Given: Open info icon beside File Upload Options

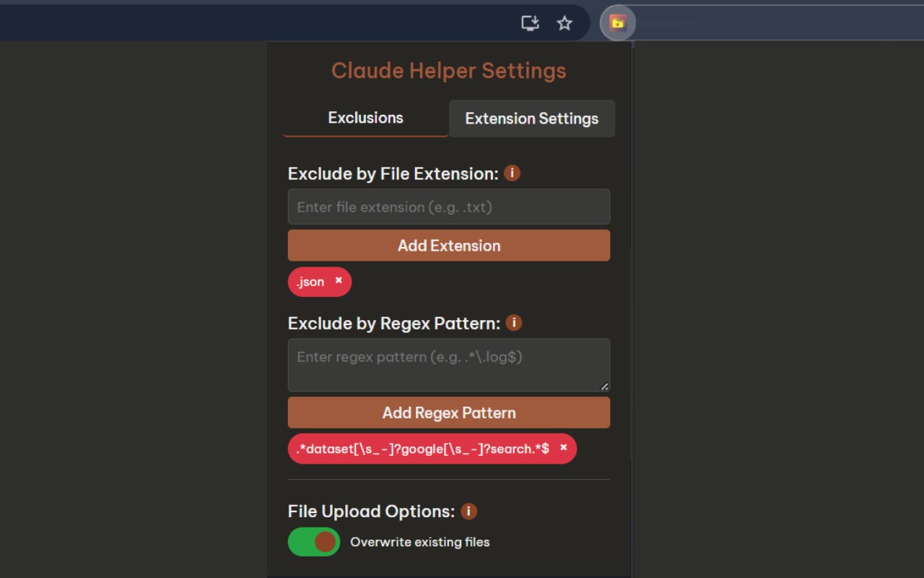Looking at the screenshot, I should click(468, 512).
